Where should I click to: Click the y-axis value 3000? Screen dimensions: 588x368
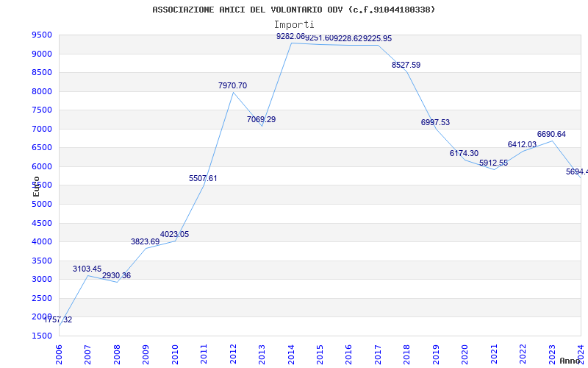pos(43,280)
